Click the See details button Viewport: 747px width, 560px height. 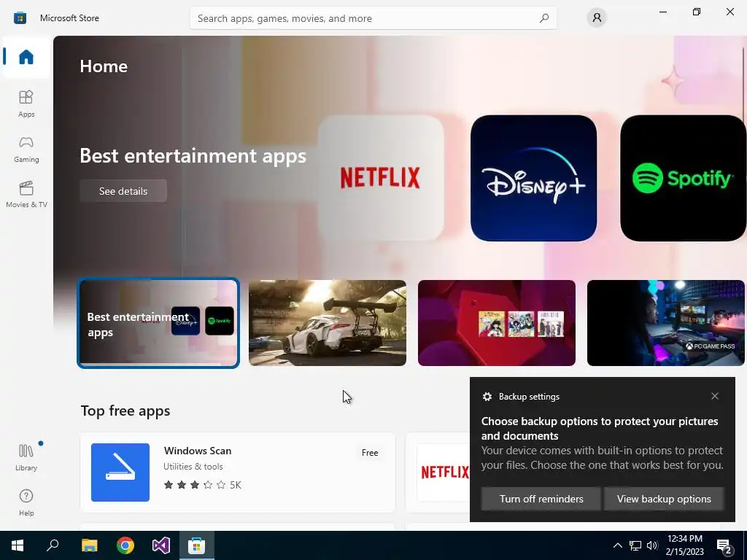[x=123, y=191]
